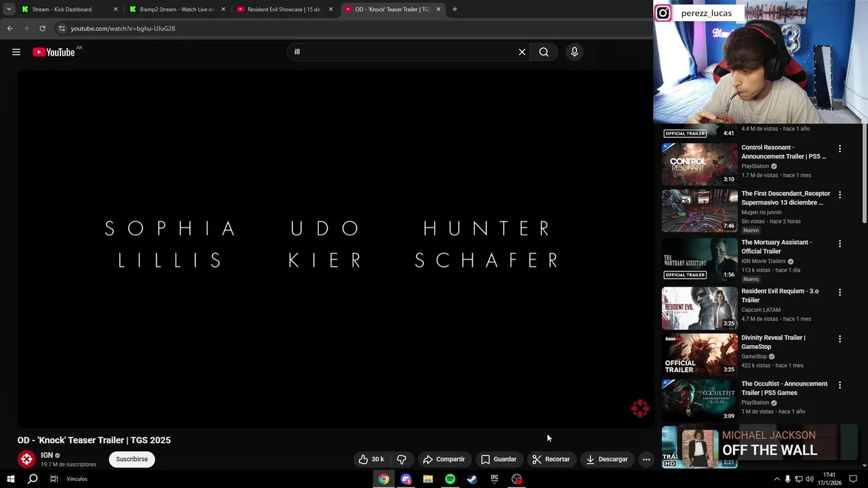The image size is (868, 488).
Task: Switch to Resident Evil Showcase tab
Action: (283, 9)
